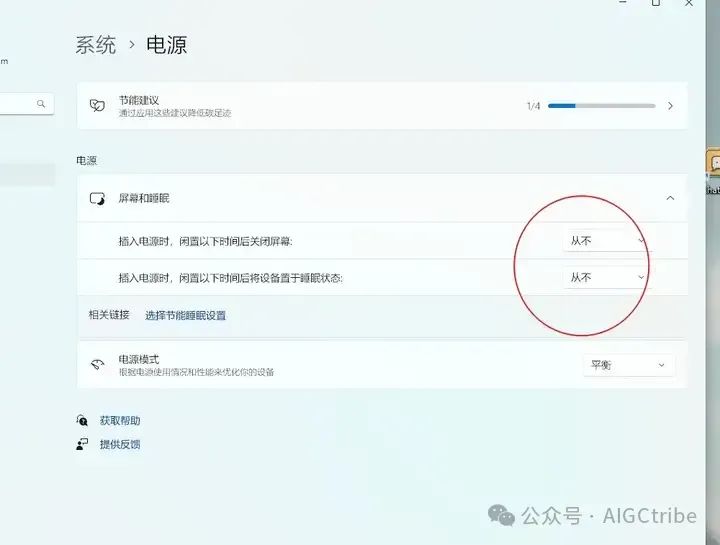Click the power mode gauge icon
The width and height of the screenshot is (720, 545).
pyautogui.click(x=97, y=365)
